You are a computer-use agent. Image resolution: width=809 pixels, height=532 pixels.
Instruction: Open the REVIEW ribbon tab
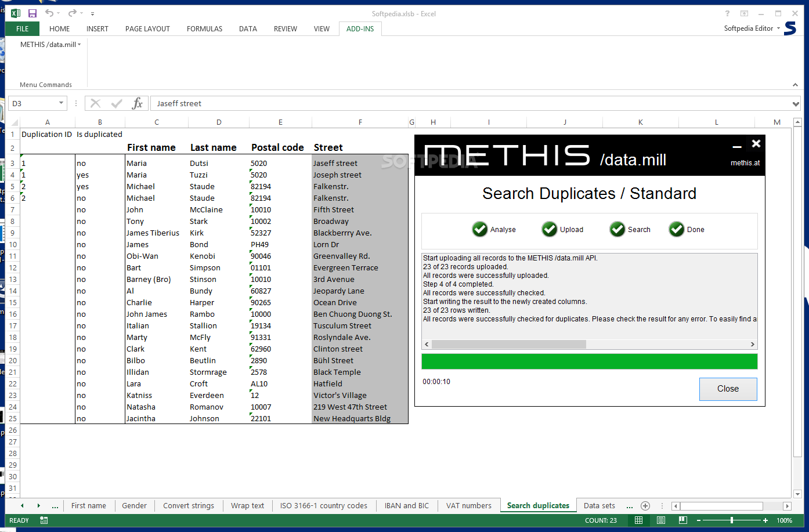point(285,28)
